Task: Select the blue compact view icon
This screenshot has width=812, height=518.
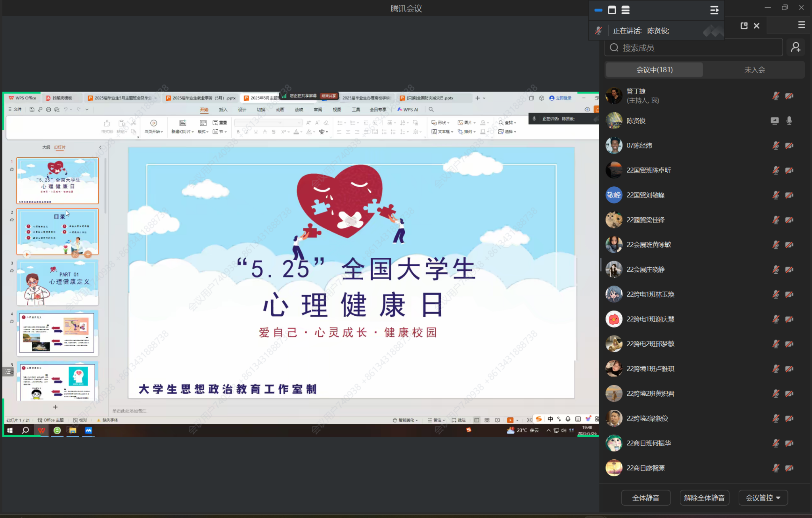Action: click(x=598, y=10)
